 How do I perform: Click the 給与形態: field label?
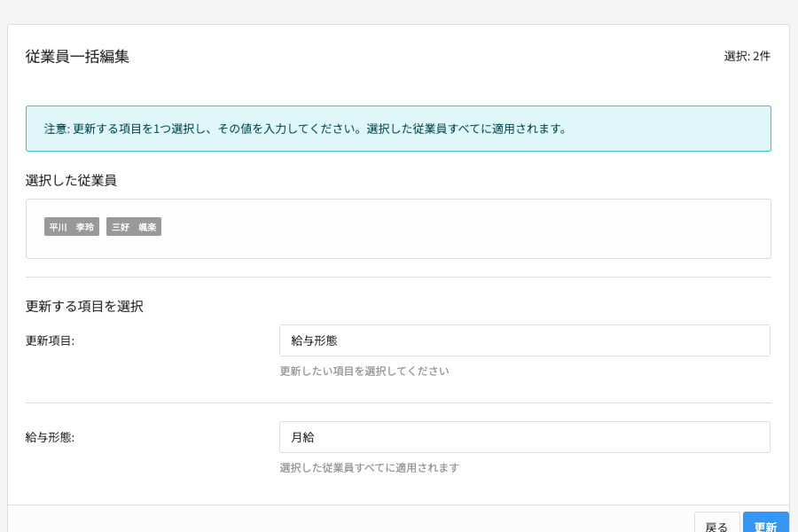pyautogui.click(x=50, y=437)
